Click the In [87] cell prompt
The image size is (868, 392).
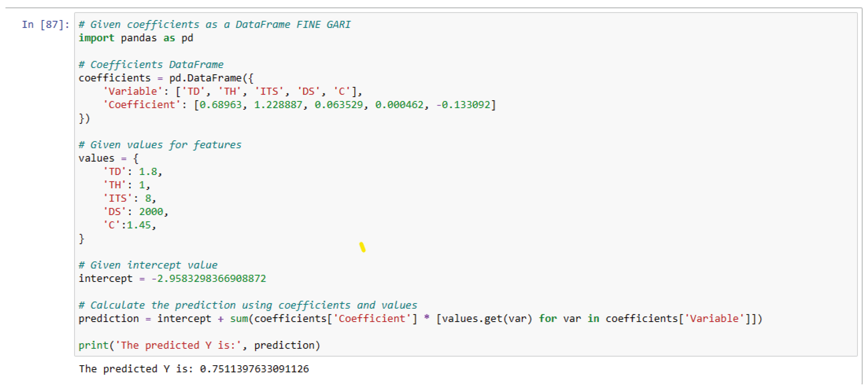tap(46, 24)
